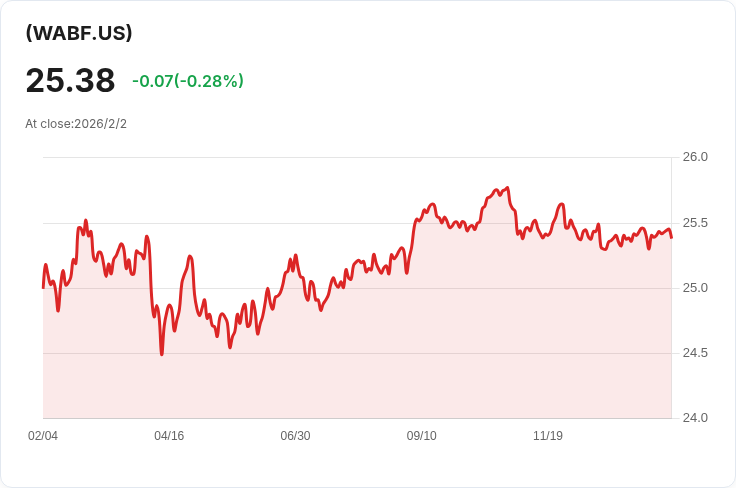Select the green -0.07(-0.28%) change value
Image resolution: width=736 pixels, height=488 pixels.
[188, 81]
